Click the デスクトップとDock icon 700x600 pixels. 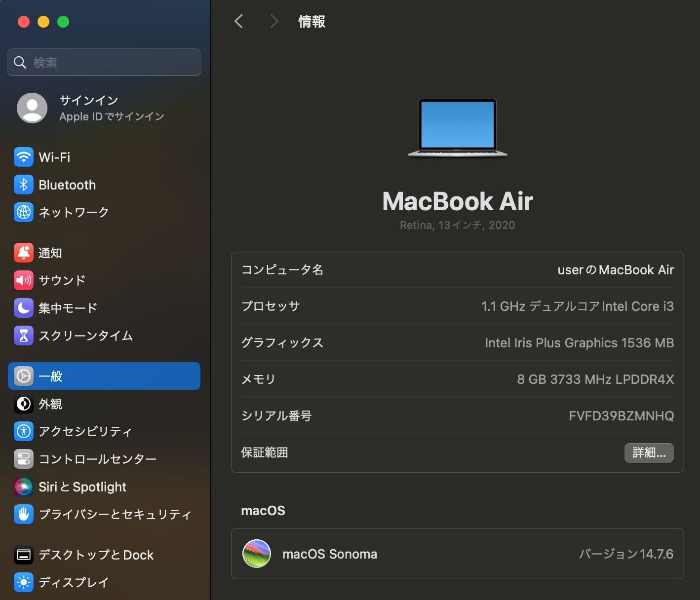pyautogui.click(x=23, y=555)
